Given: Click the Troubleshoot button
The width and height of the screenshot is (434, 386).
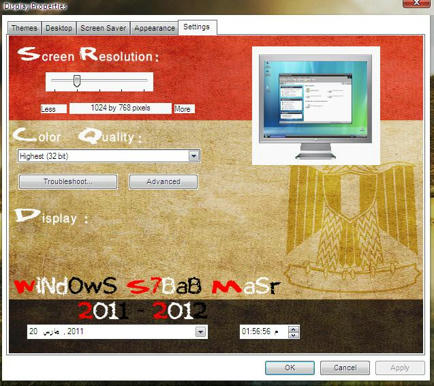Looking at the screenshot, I should pos(68,182).
